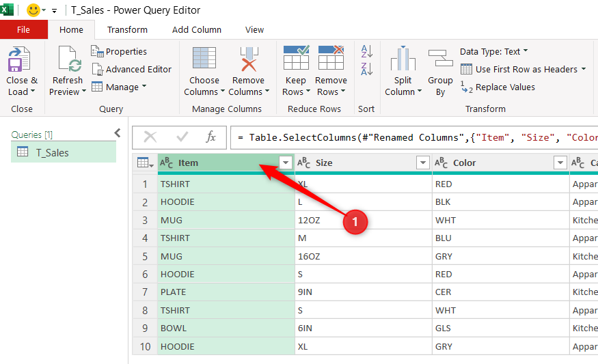
Task: Collapse the Queries pane
Action: (118, 133)
